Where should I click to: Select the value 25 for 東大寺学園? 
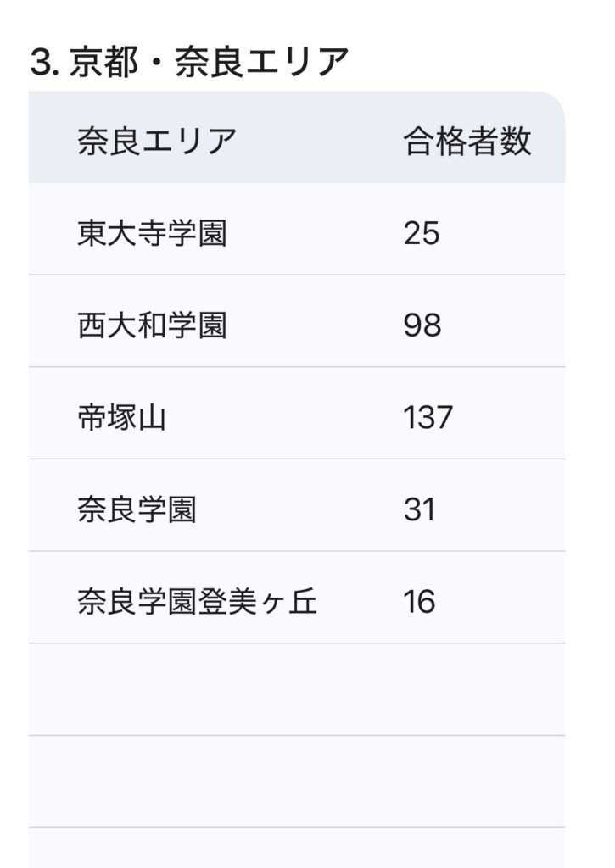(422, 233)
